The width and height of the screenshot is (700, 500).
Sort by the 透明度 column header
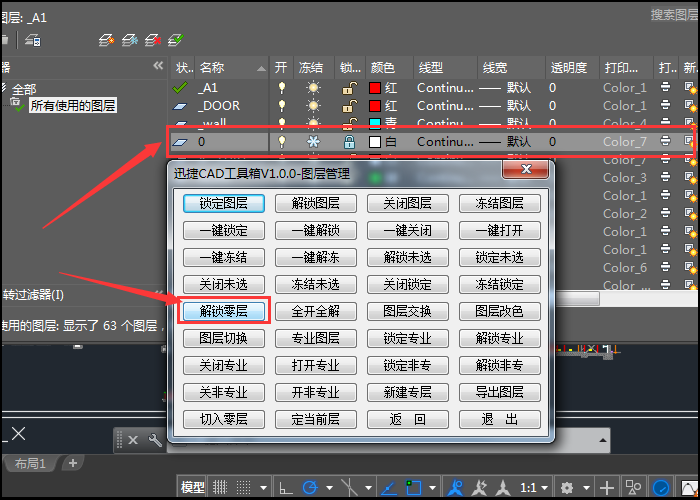click(x=572, y=67)
